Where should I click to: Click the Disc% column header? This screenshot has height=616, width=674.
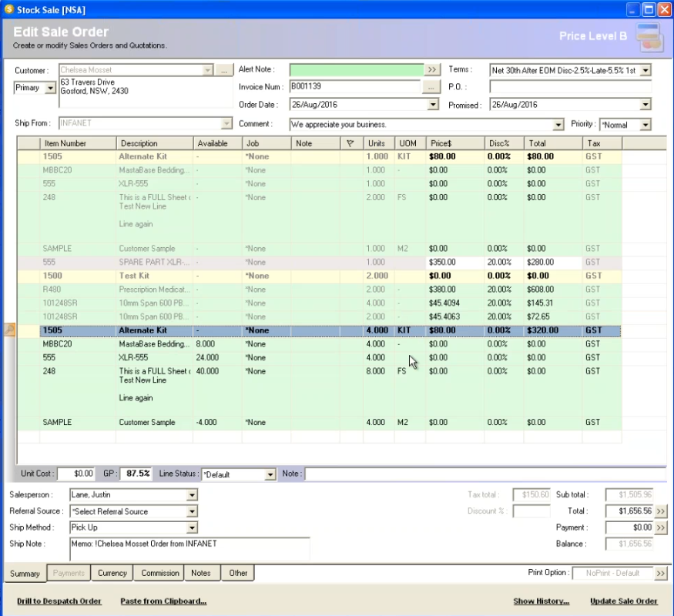[505, 143]
